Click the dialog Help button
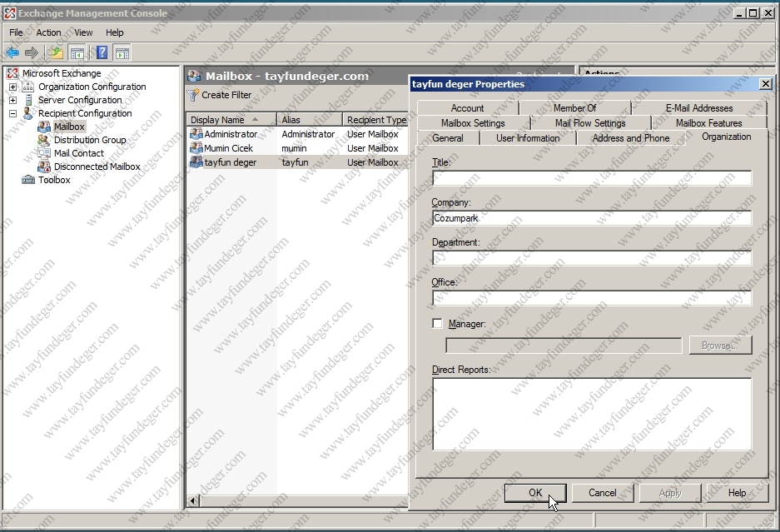 point(738,493)
